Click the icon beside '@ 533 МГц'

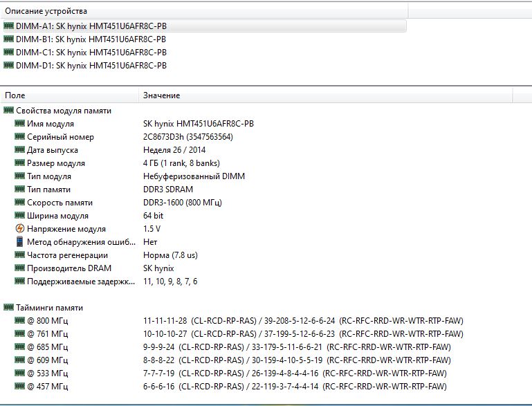[x=19, y=373]
